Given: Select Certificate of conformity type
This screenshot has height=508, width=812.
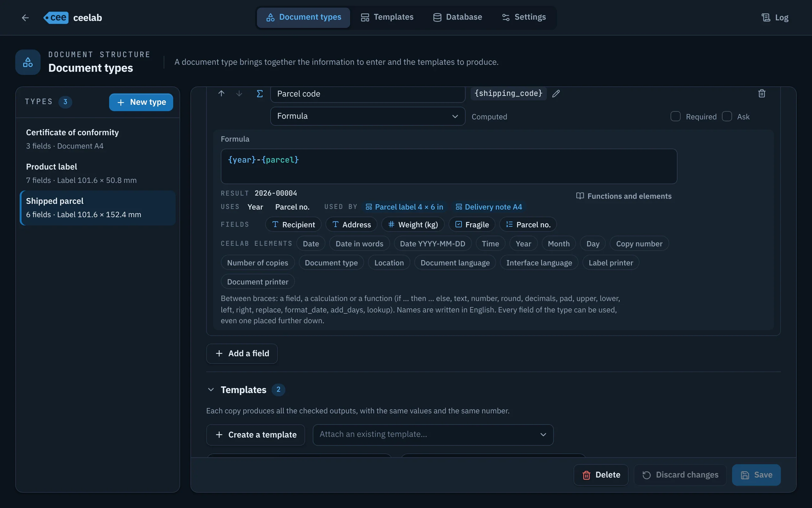Looking at the screenshot, I should [98, 139].
